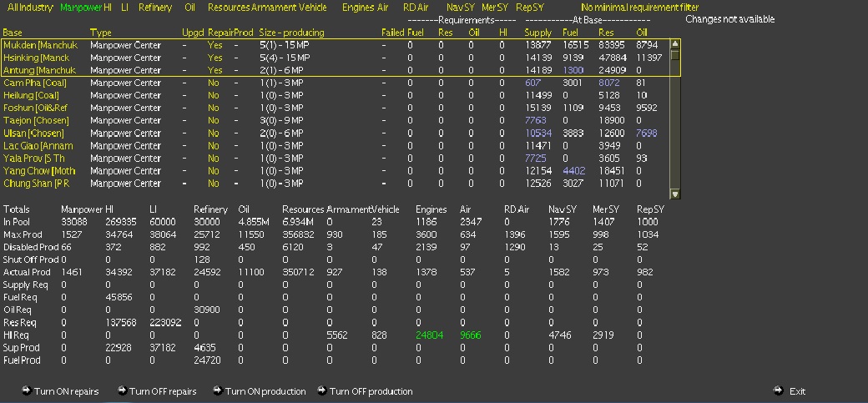Image resolution: width=868 pixels, height=403 pixels.
Task: Click the Changes not available text
Action: pos(729,19)
